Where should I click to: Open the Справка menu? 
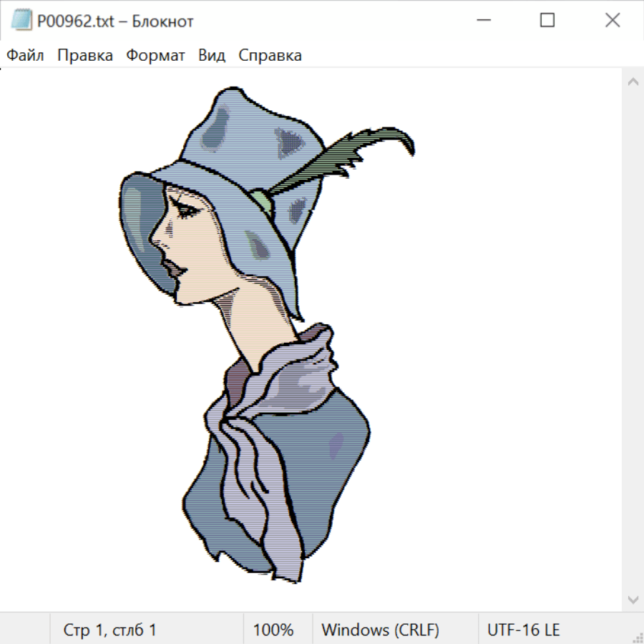click(x=270, y=56)
